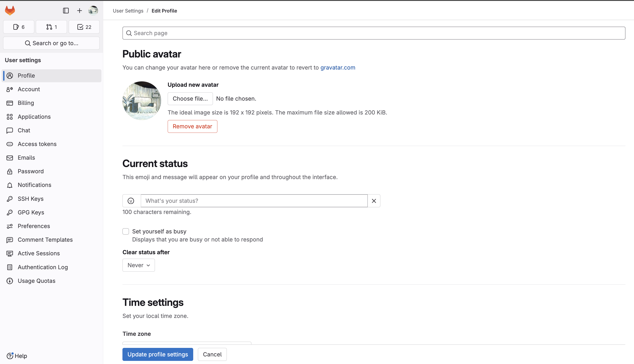Screen dimensions: 634x364
Task: Go to SSH Keys settings
Action: [x=30, y=199]
